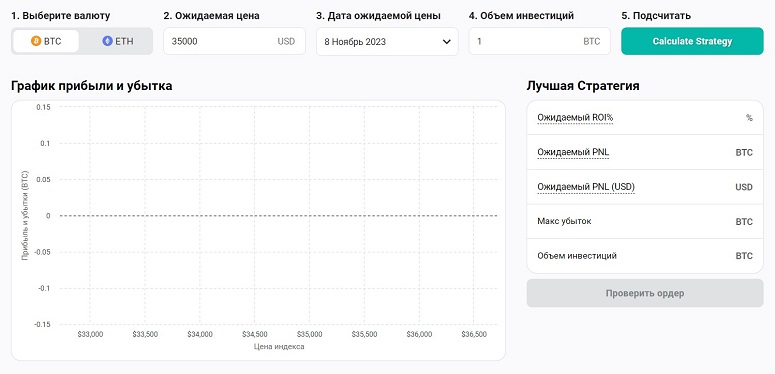The height and width of the screenshot is (374, 775).
Task: Click the date dropdown chevron arrow
Action: pyautogui.click(x=446, y=42)
